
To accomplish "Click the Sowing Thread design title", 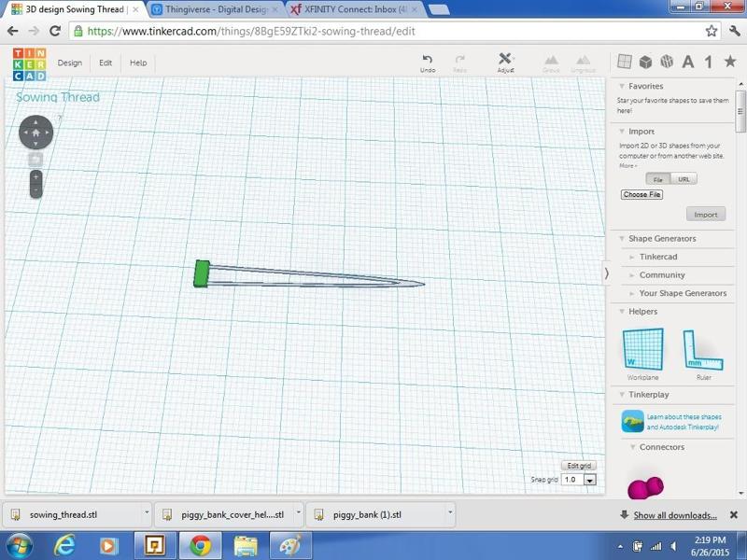I will pyautogui.click(x=58, y=97).
